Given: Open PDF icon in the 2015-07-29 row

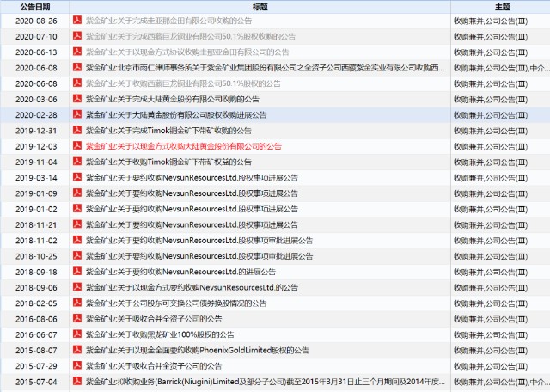Looking at the screenshot, I should (x=77, y=365).
